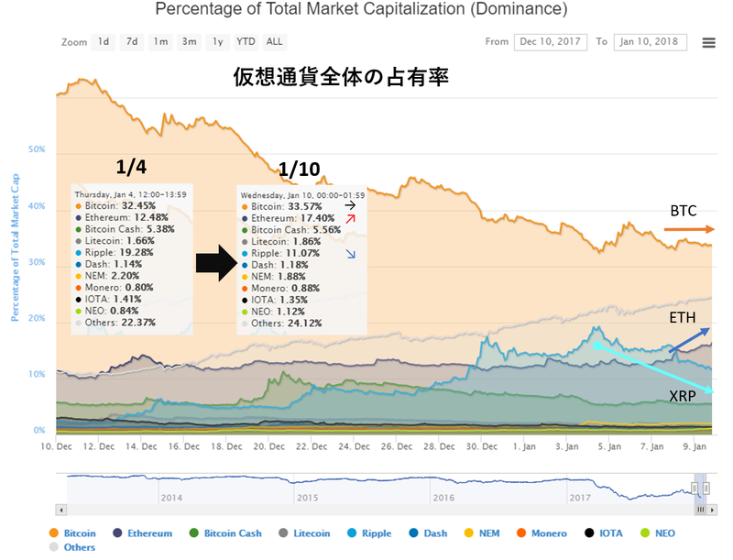Toggle the NEM series
This screenshot has width=733, height=560.
tap(482, 533)
